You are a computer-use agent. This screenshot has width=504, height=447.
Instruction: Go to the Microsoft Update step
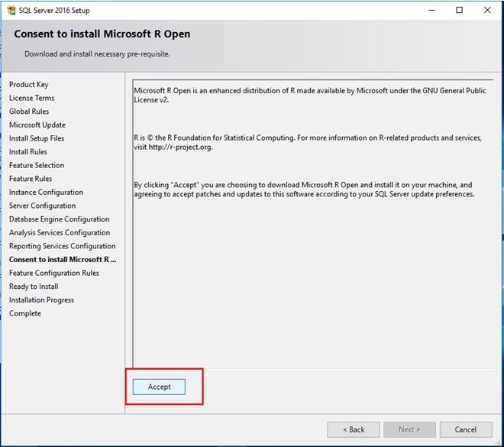tap(37, 125)
